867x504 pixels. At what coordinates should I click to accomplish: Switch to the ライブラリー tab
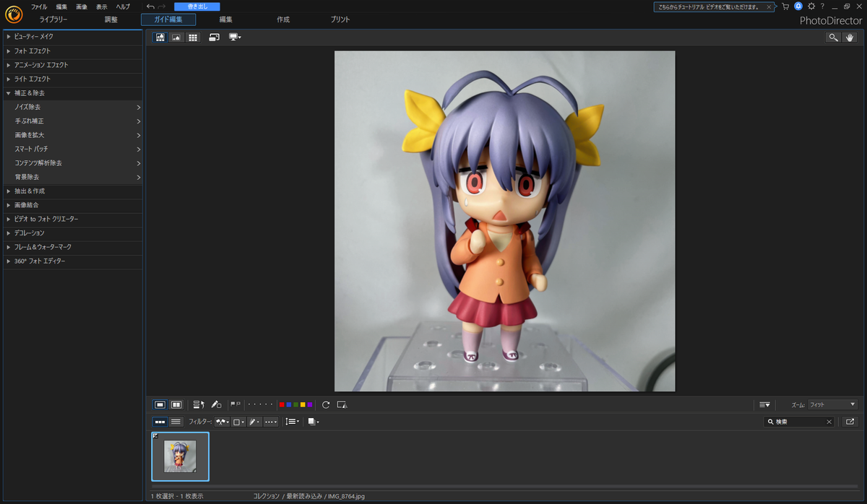tap(53, 19)
